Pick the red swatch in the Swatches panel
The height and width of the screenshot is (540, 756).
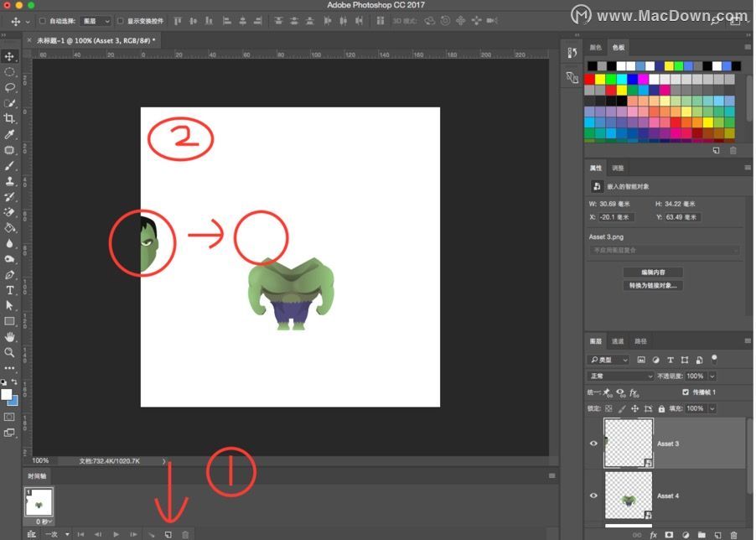coord(590,79)
